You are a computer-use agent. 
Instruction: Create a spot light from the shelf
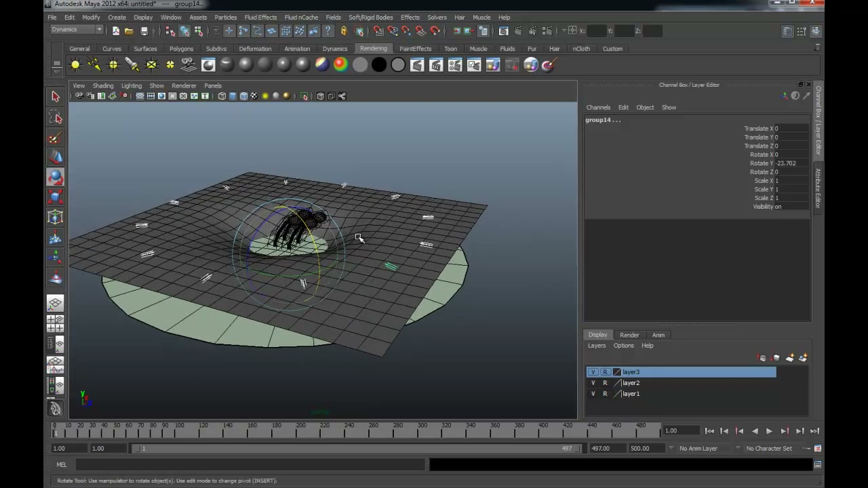coord(132,65)
